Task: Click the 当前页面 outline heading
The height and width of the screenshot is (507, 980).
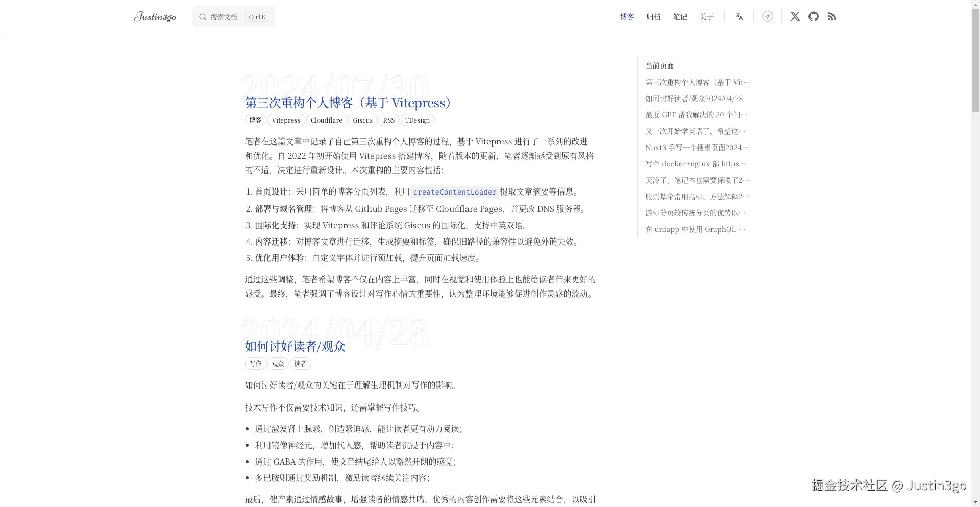Action: 659,66
